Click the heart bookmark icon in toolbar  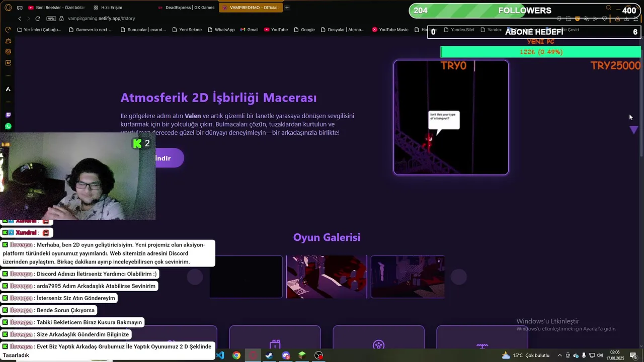pos(605,19)
